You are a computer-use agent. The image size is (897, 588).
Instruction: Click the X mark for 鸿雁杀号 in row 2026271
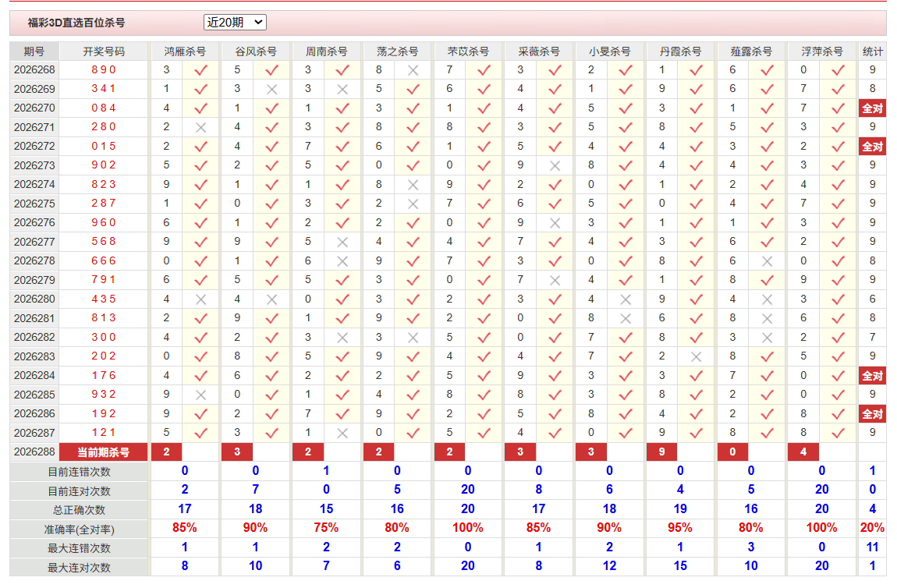coord(200,128)
